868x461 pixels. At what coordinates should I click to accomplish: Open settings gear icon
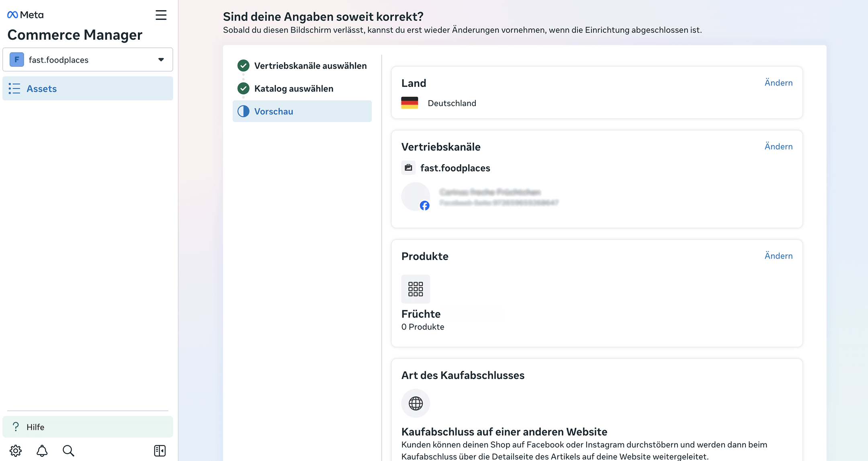click(x=16, y=451)
